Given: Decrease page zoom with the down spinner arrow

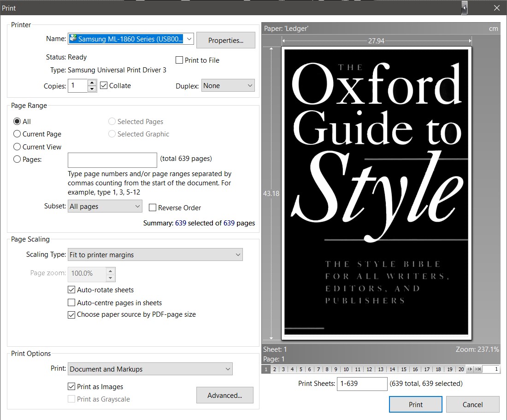Looking at the screenshot, I should [110, 278].
